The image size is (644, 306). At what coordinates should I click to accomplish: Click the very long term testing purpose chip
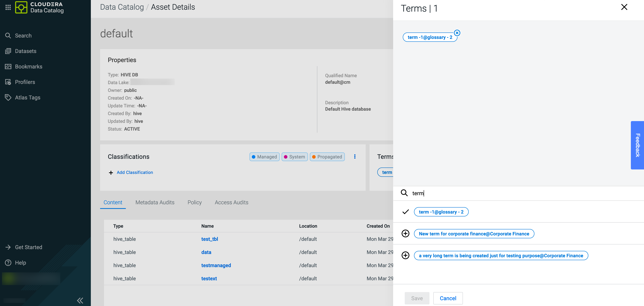501,256
